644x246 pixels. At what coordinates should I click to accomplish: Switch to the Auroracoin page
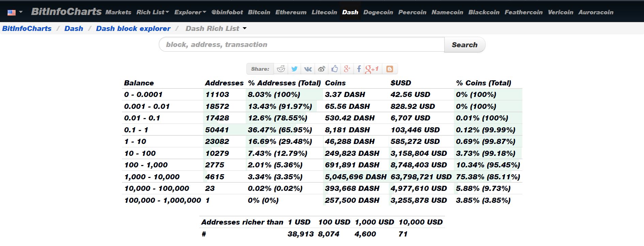coord(596,12)
